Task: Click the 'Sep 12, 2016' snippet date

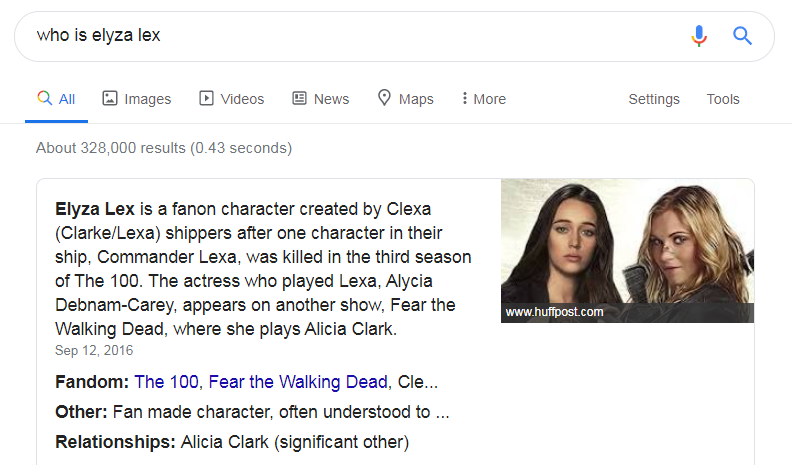Action: [94, 350]
